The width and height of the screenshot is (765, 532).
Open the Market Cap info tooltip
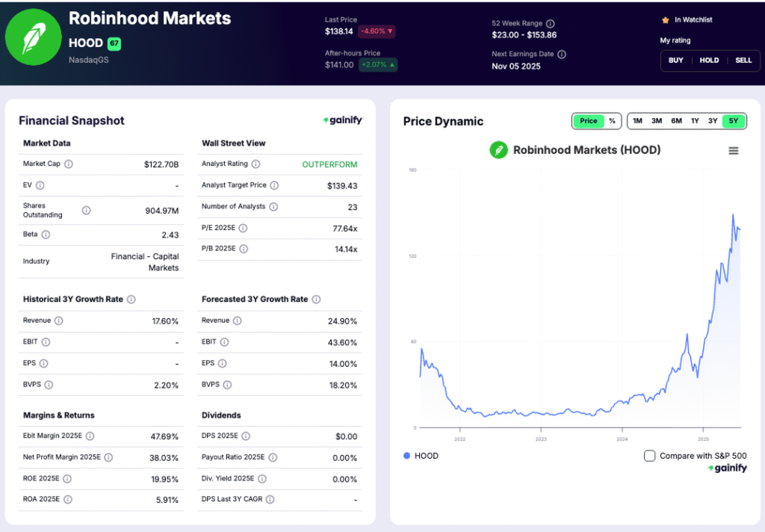(69, 164)
